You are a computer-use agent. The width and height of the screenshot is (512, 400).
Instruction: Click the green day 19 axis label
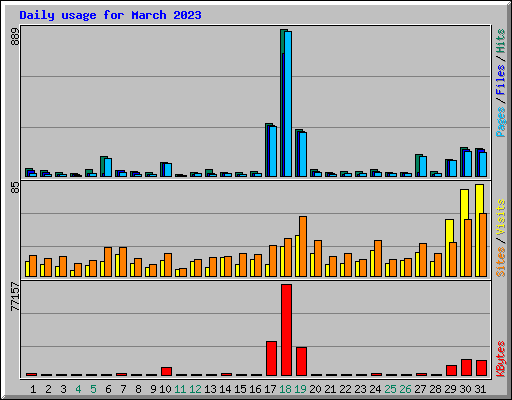300,389
